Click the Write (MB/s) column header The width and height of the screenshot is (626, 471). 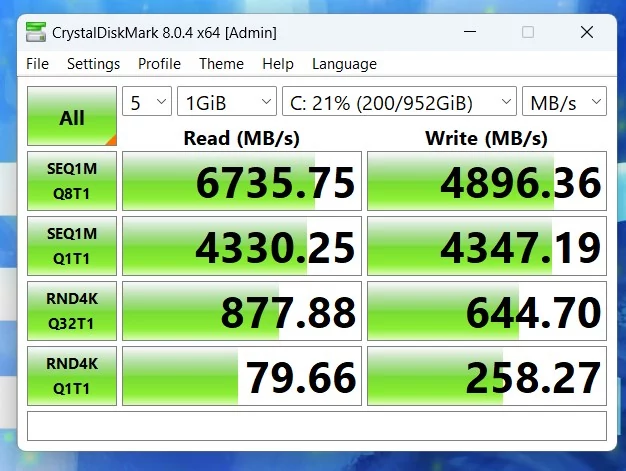tap(486, 139)
